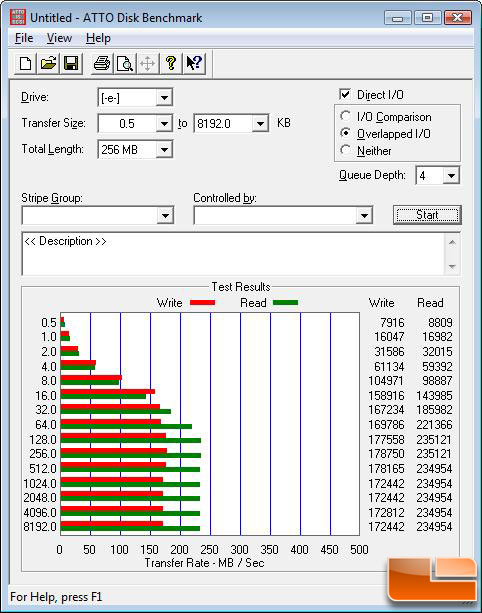Open About with the question mark icon
The image size is (482, 613).
[x=170, y=63]
